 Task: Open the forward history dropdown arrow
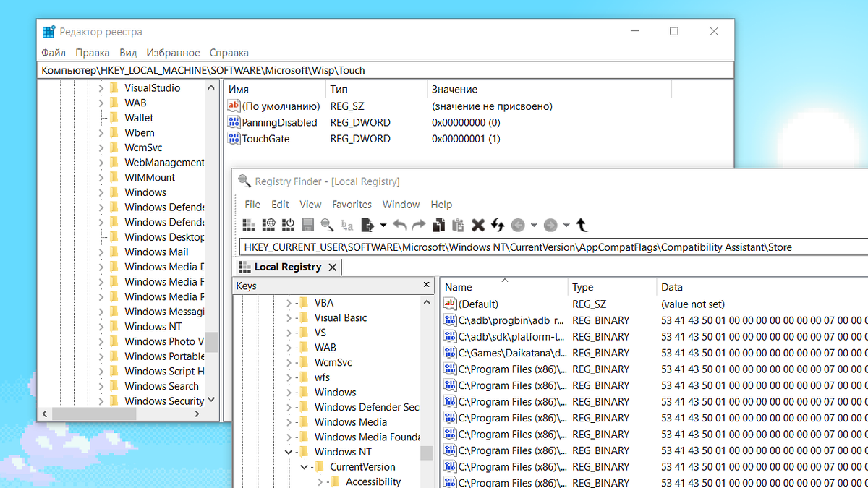[x=566, y=226]
